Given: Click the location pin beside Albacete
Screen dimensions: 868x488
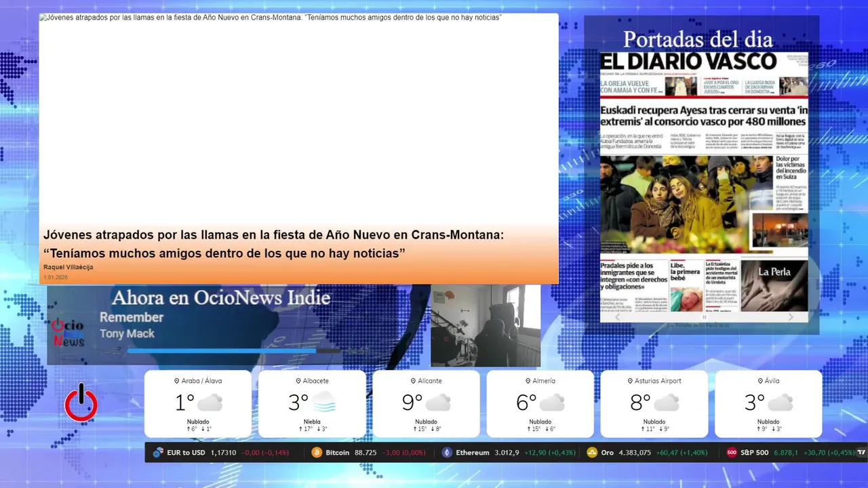Looking at the screenshot, I should pyautogui.click(x=298, y=381).
